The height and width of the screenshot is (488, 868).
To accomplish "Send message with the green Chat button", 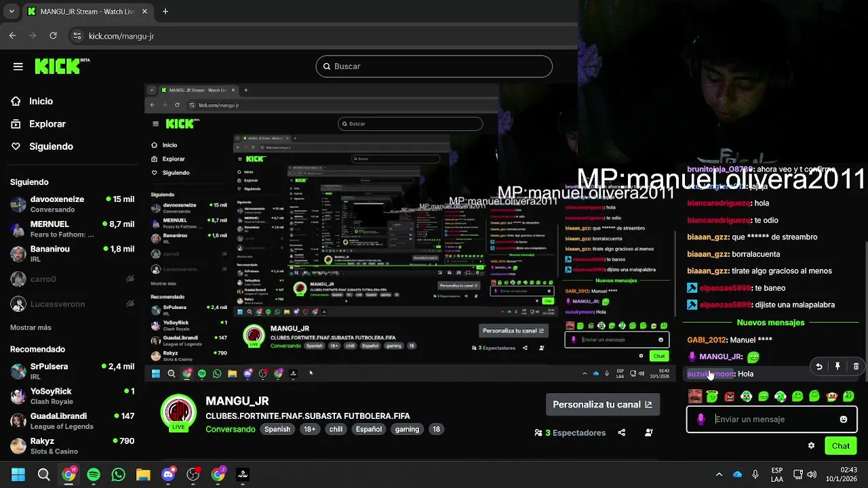I will (841, 446).
